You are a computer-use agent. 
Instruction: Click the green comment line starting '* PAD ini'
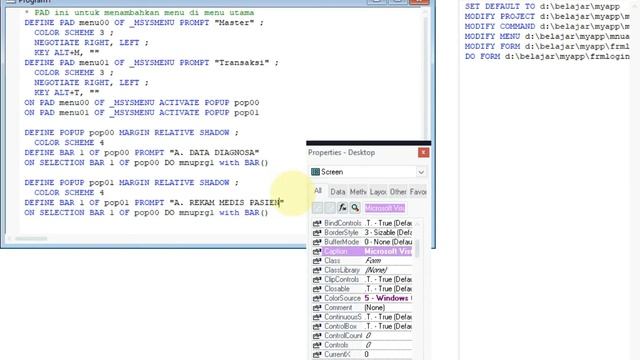click(x=139, y=13)
